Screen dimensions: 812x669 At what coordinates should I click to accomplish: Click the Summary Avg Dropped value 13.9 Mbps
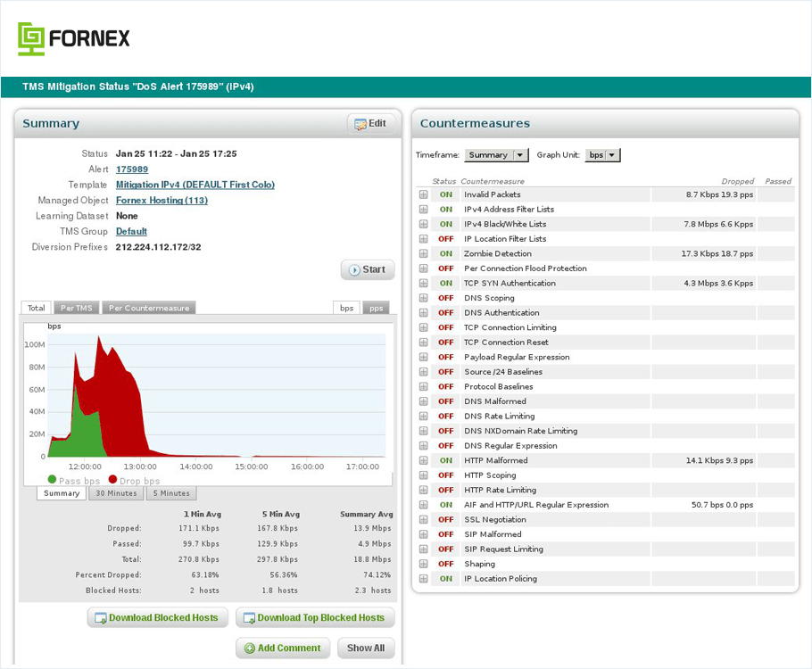click(372, 528)
